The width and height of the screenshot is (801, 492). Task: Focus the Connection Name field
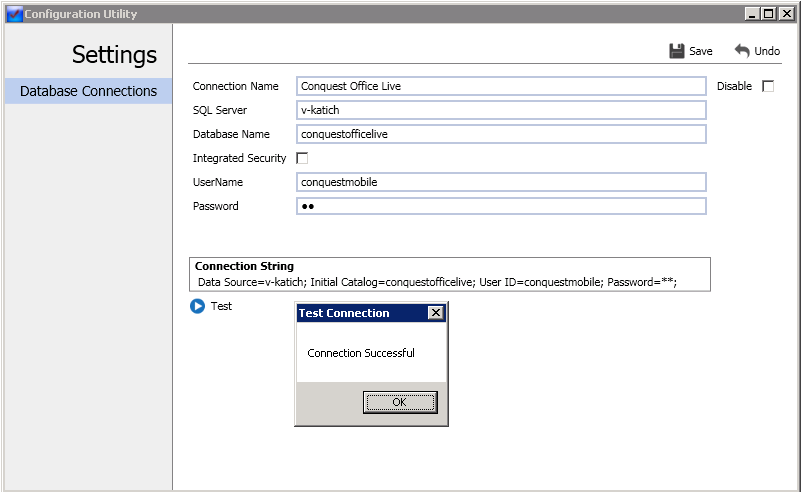click(x=501, y=86)
